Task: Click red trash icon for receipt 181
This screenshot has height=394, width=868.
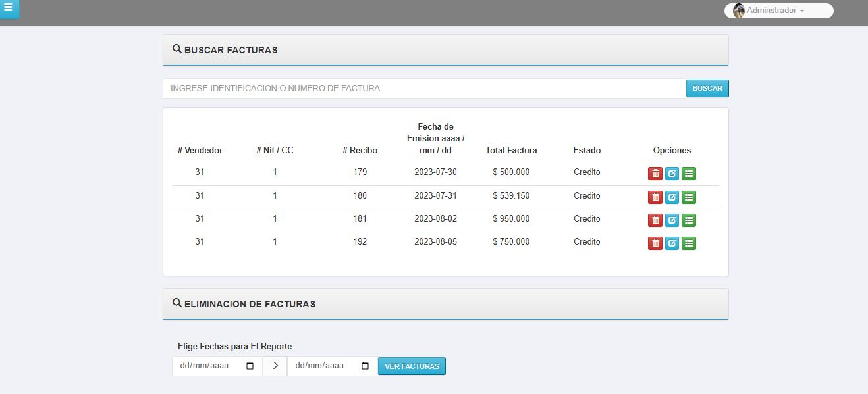Action: 655,220
